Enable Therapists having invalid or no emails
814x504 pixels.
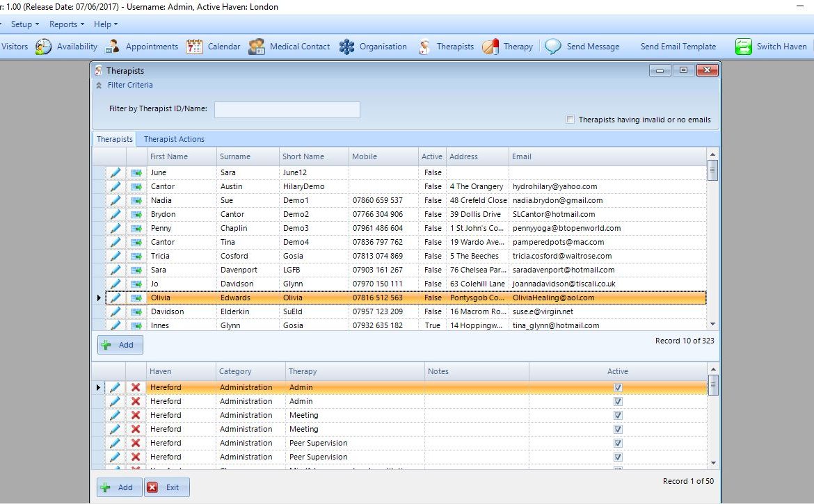570,120
